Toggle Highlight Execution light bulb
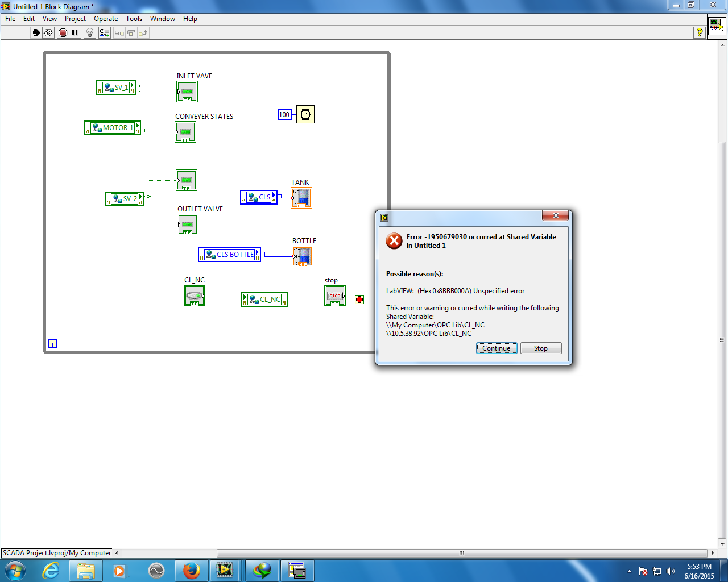Image resolution: width=728 pixels, height=582 pixels. 90,33
